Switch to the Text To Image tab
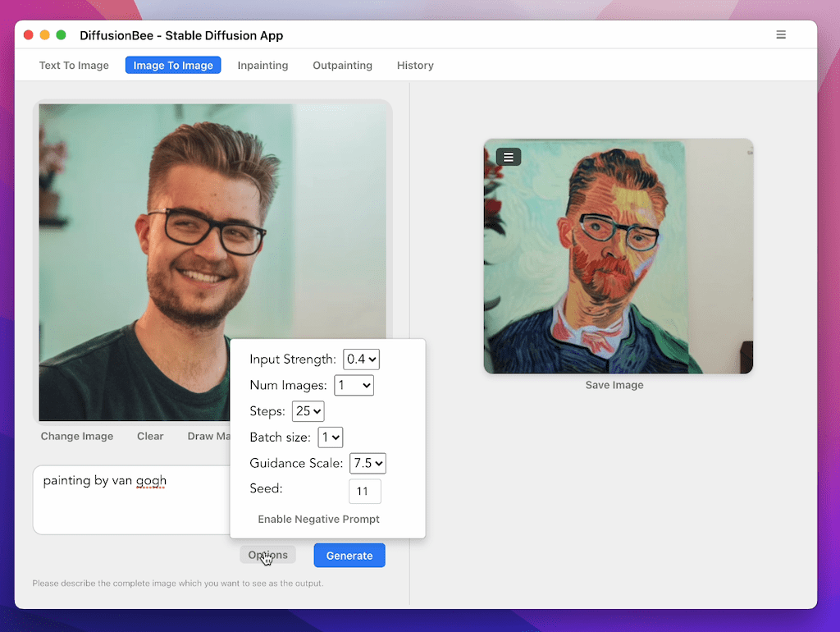The image size is (840, 632). tap(73, 65)
